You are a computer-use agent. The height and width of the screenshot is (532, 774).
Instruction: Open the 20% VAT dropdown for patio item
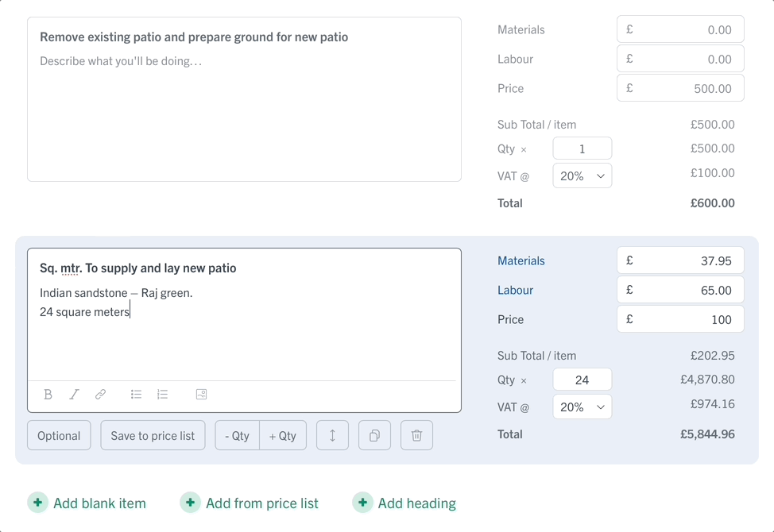pyautogui.click(x=582, y=407)
